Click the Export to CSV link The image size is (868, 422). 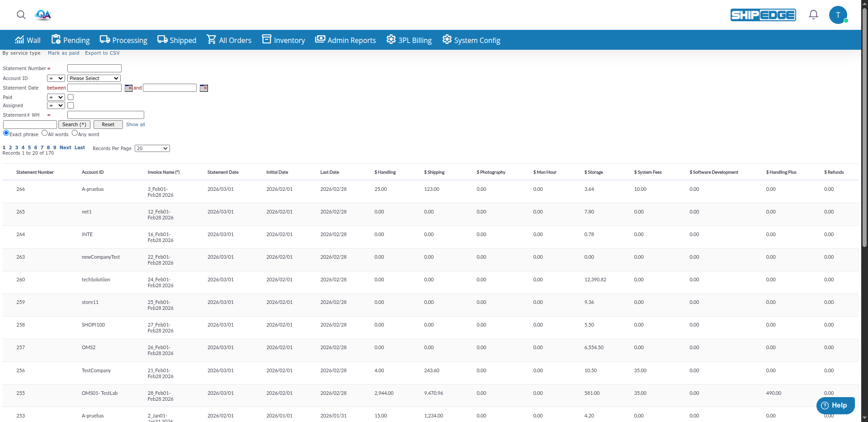[102, 53]
